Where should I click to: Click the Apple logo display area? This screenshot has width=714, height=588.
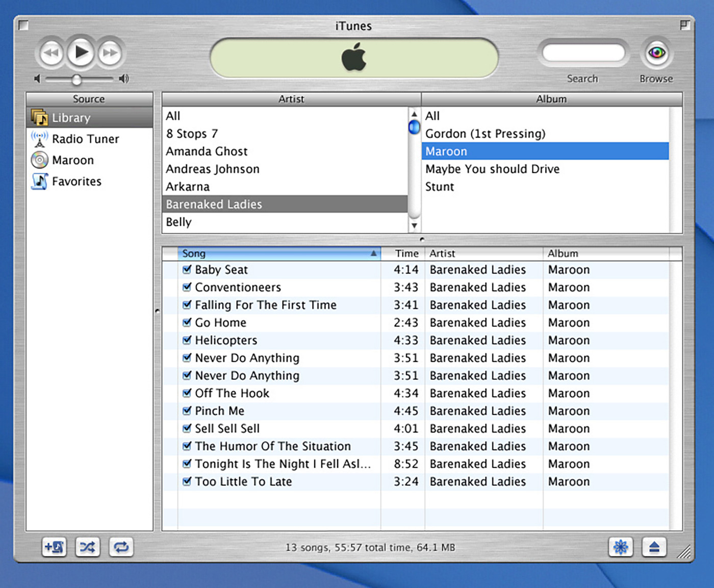click(354, 57)
